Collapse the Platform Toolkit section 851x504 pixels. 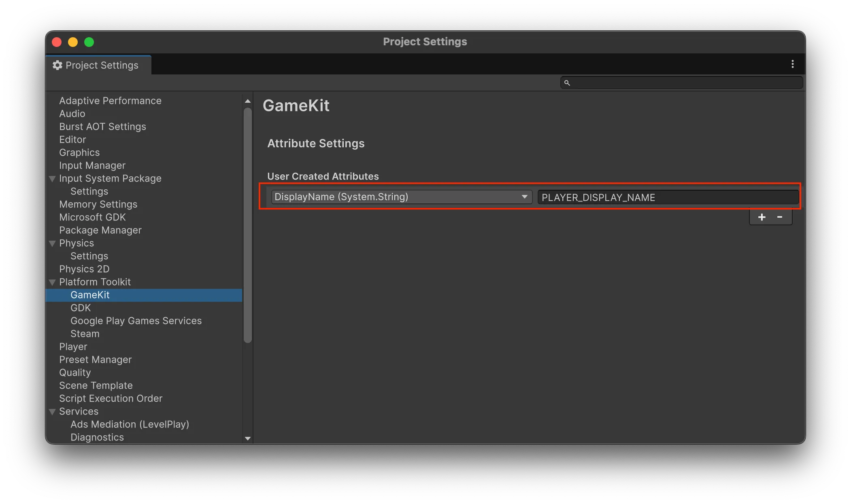coord(52,282)
